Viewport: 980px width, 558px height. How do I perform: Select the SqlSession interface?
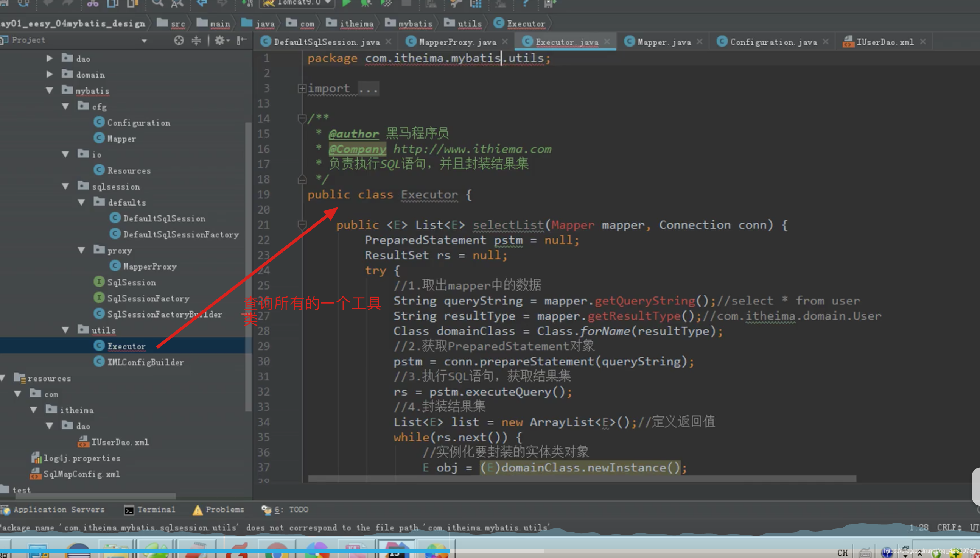(x=125, y=282)
